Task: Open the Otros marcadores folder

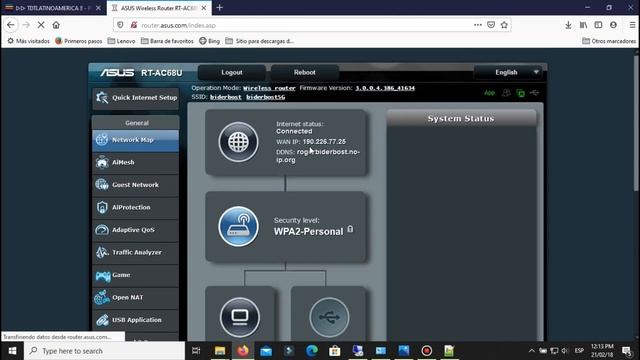Action: tap(609, 41)
